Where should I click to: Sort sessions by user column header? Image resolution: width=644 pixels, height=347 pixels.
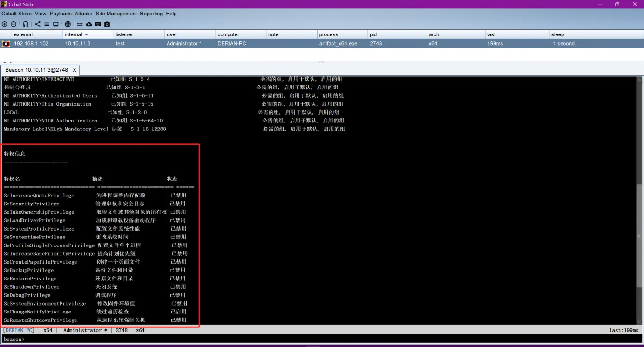(190, 34)
